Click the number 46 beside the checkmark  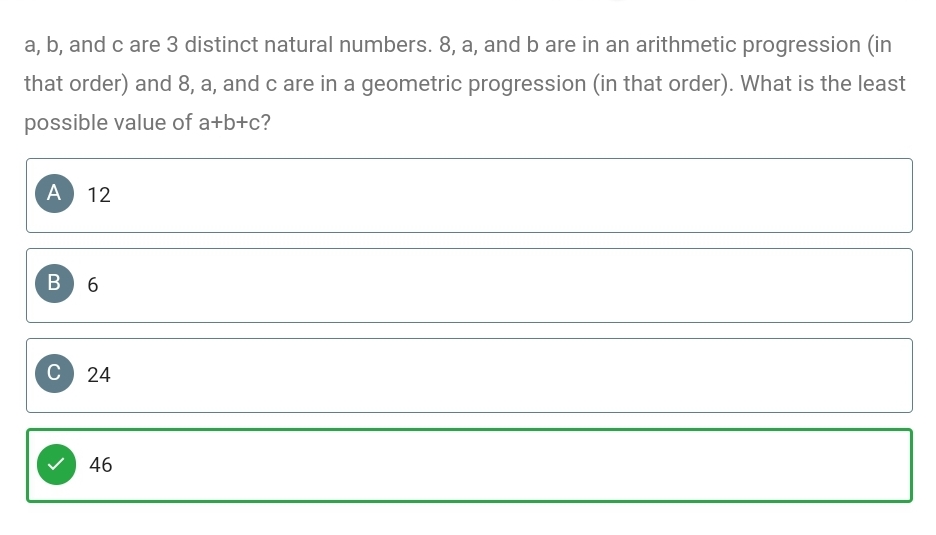click(101, 465)
